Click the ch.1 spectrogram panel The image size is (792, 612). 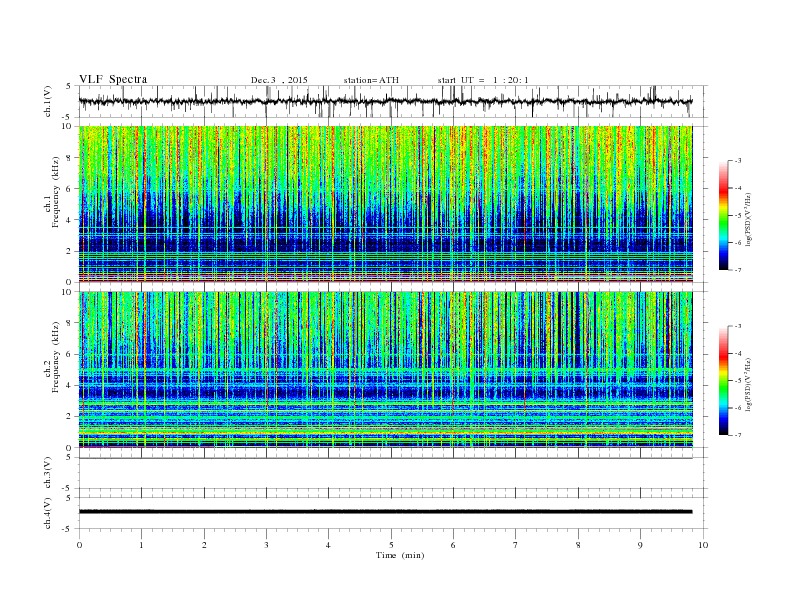(385, 204)
